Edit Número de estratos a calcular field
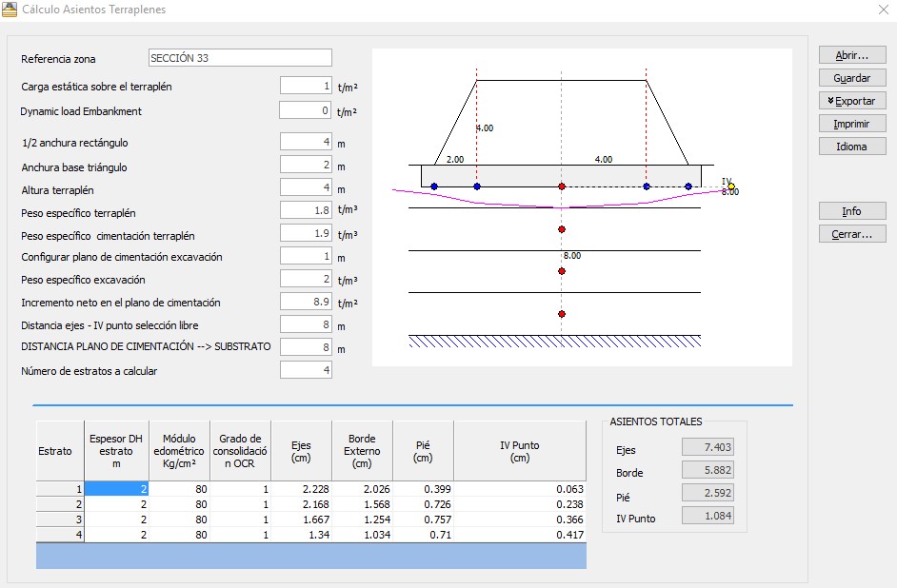The width and height of the screenshot is (897, 588). click(306, 370)
